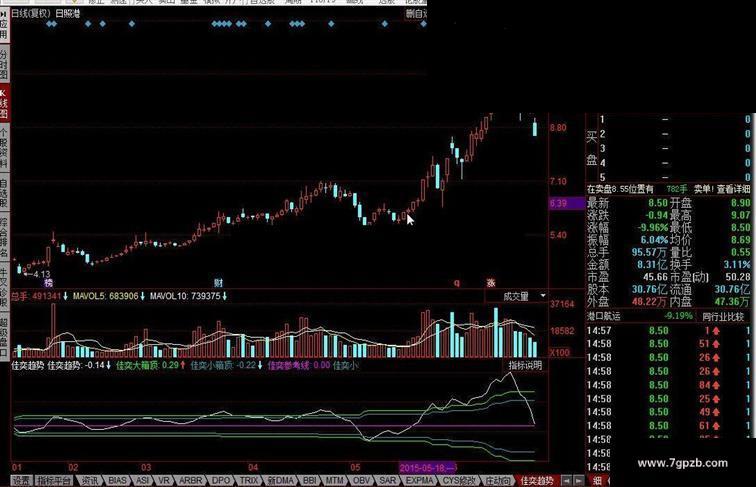The image size is (756, 487).
Task: Click the 日线(复权) period label
Action: click(x=31, y=14)
